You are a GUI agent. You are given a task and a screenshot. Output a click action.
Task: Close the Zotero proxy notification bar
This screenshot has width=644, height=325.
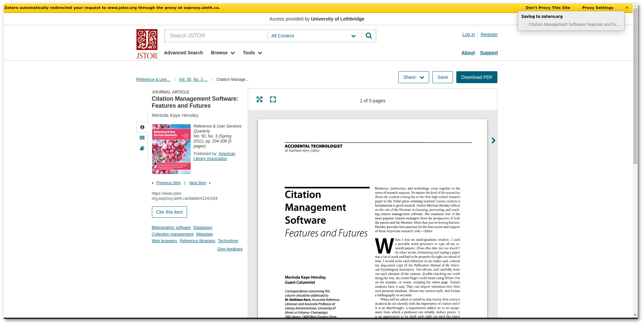(x=627, y=8)
